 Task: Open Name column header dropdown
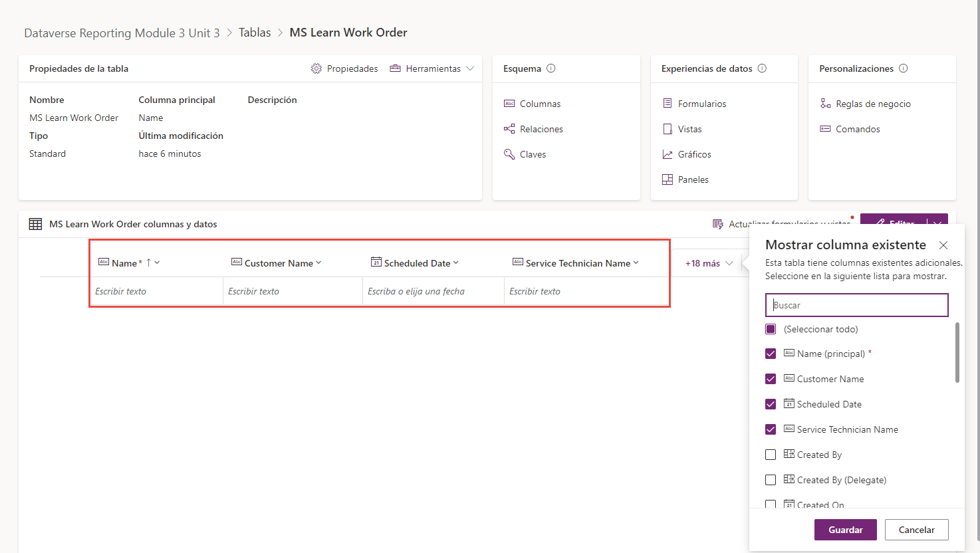(157, 263)
